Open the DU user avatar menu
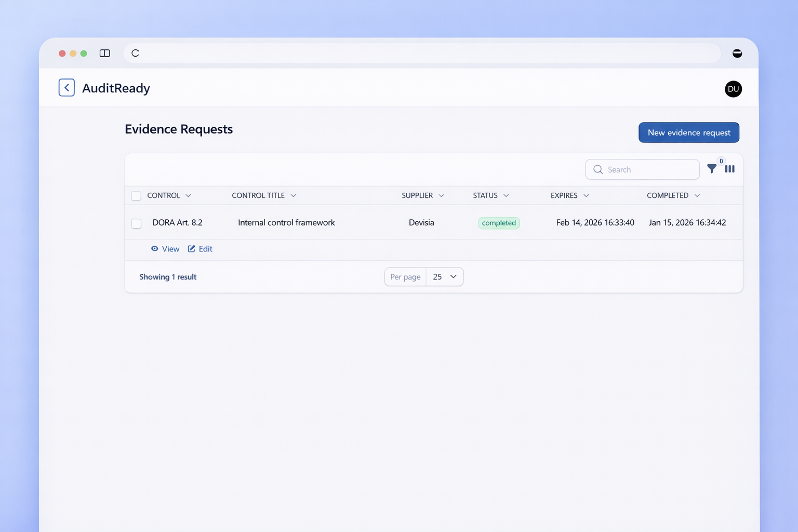The image size is (798, 532). click(733, 89)
